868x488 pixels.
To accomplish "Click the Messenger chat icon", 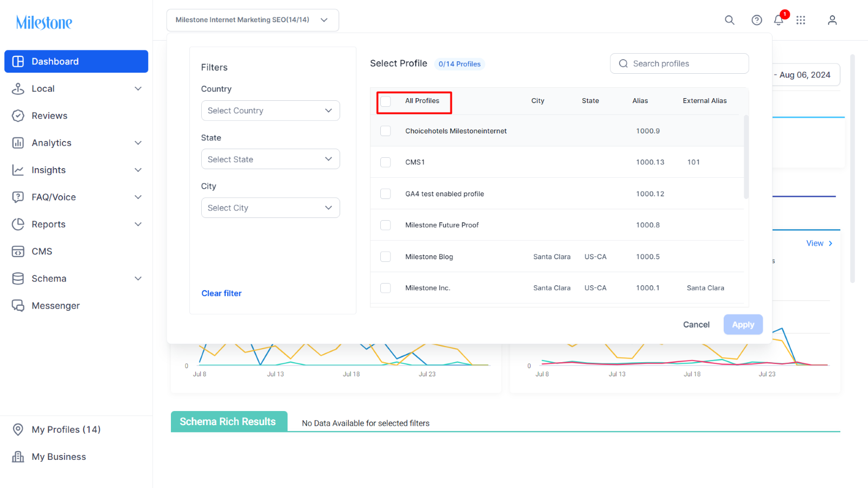I will [18, 305].
